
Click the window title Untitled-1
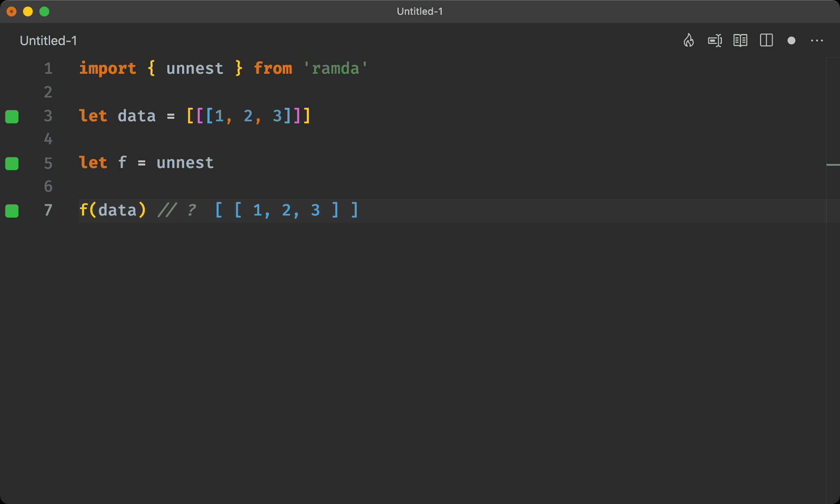[x=420, y=11]
